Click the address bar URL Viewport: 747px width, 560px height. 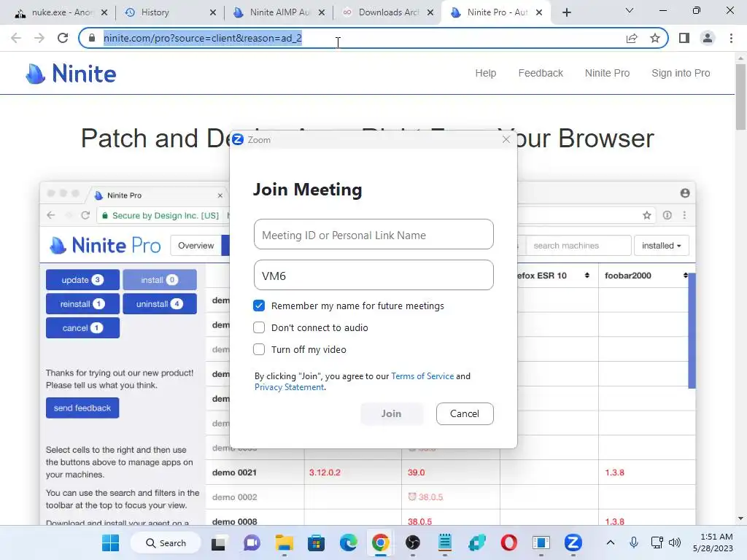point(203,38)
